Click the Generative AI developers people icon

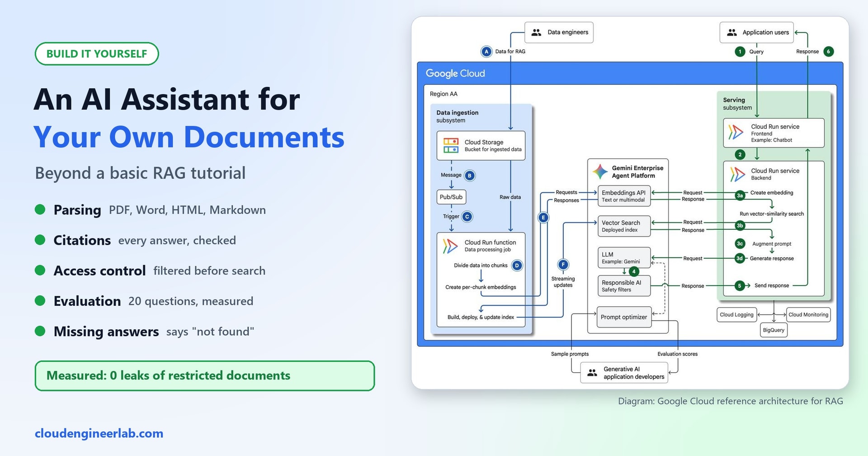[x=592, y=373]
